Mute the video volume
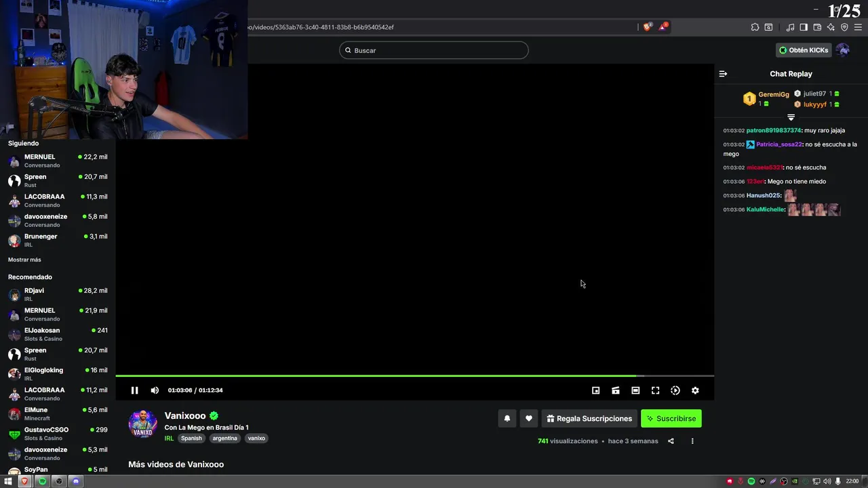This screenshot has height=488, width=868. pyautogui.click(x=155, y=390)
